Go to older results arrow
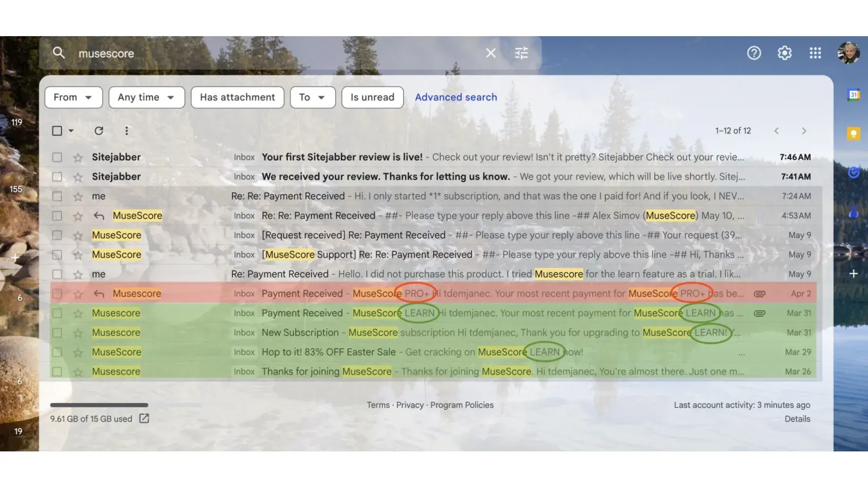This screenshot has height=488, width=868. coord(804,131)
